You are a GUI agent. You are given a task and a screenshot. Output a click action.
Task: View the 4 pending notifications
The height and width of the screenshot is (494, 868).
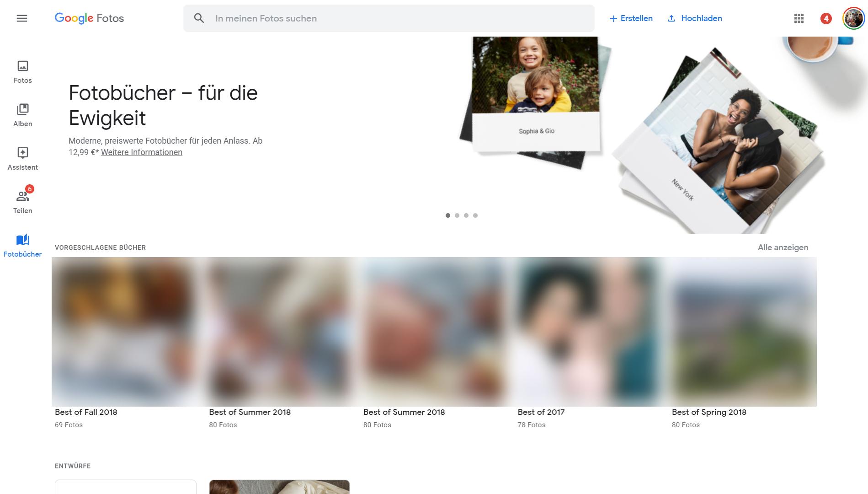(825, 18)
